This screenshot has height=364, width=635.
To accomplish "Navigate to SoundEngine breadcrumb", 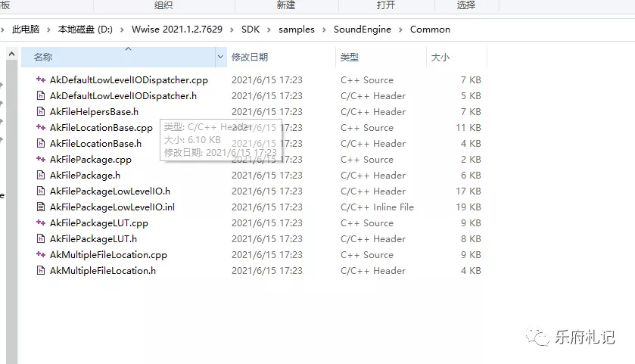I will pyautogui.click(x=363, y=30).
